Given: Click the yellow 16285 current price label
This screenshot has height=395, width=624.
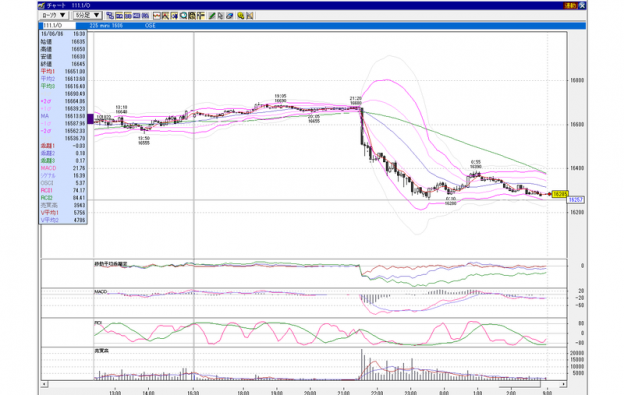Looking at the screenshot, I should pyautogui.click(x=560, y=194).
